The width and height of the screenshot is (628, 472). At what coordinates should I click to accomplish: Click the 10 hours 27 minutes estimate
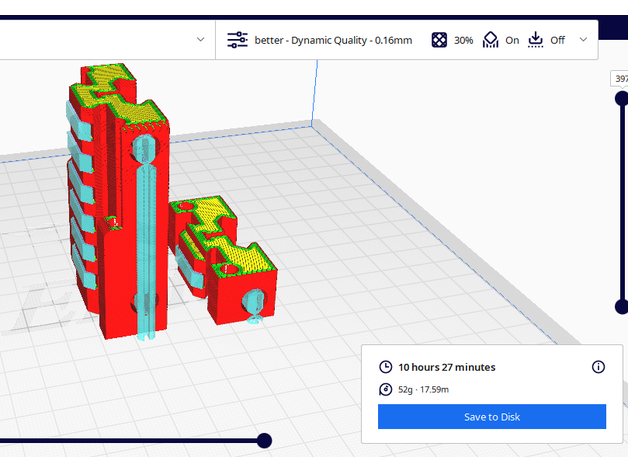447,367
